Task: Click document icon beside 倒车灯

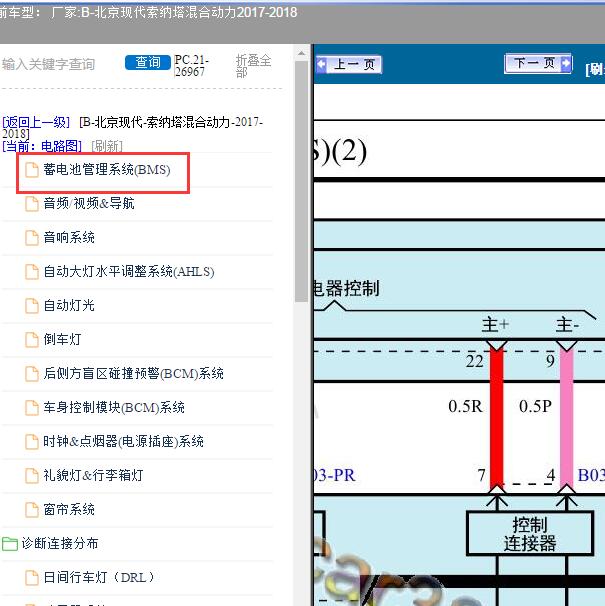Action: [32, 340]
